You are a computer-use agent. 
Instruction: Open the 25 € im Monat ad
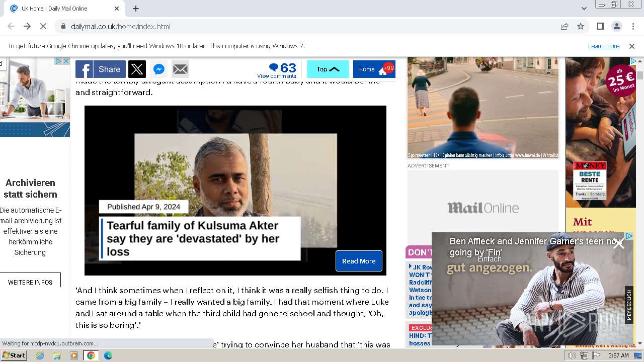600,132
